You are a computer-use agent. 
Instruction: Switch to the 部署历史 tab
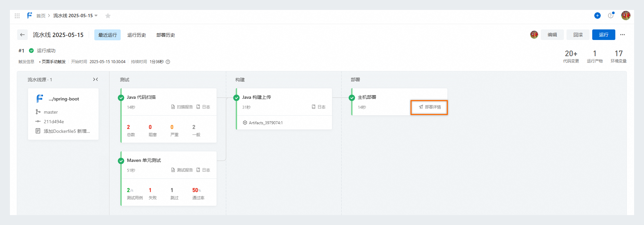point(166,35)
